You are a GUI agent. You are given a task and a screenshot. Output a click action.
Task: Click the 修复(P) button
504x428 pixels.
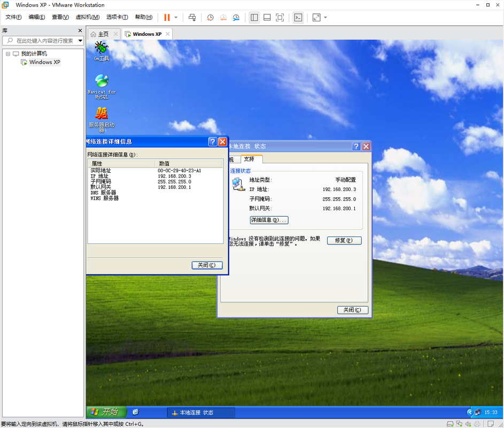[344, 240]
